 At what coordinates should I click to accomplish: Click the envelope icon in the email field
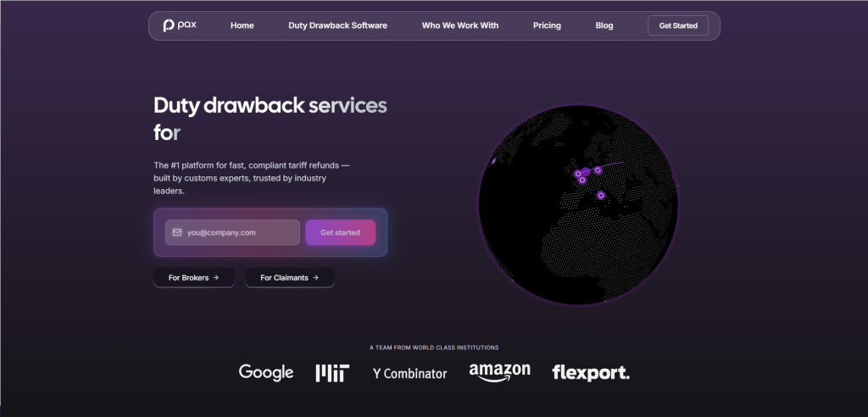177,232
